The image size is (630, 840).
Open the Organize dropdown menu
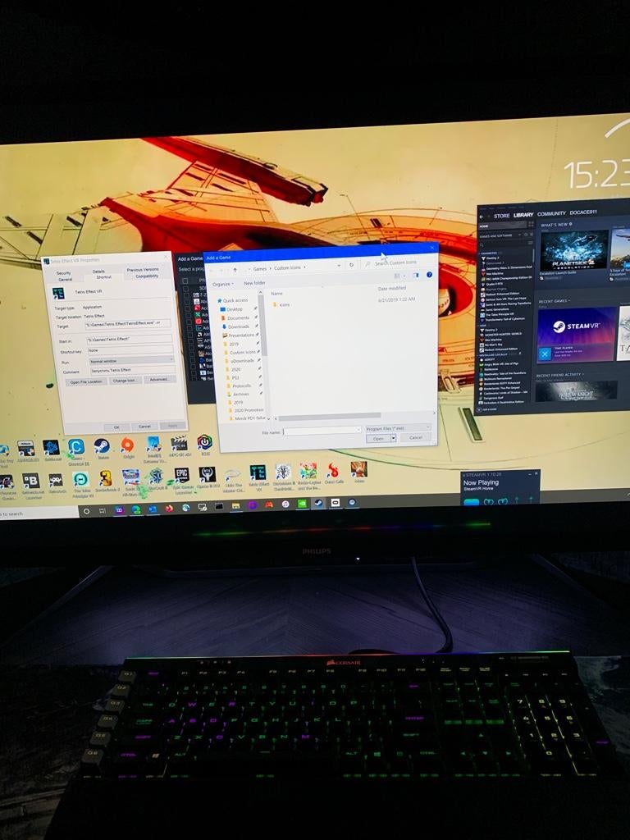(222, 283)
